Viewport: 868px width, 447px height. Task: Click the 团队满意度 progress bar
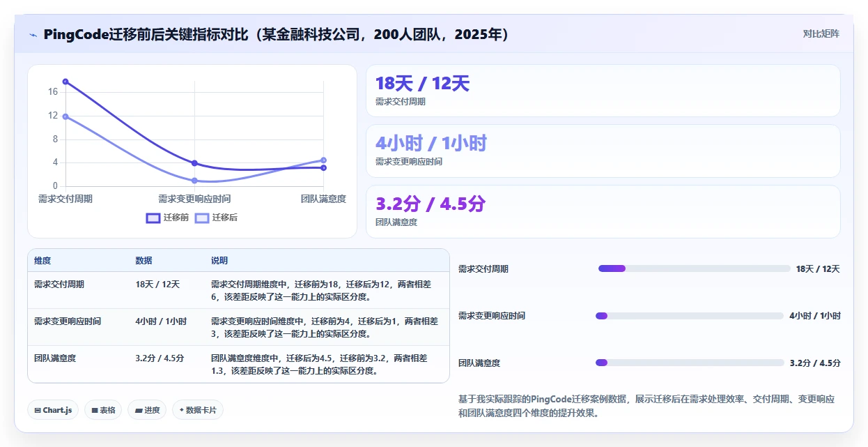tap(690, 363)
